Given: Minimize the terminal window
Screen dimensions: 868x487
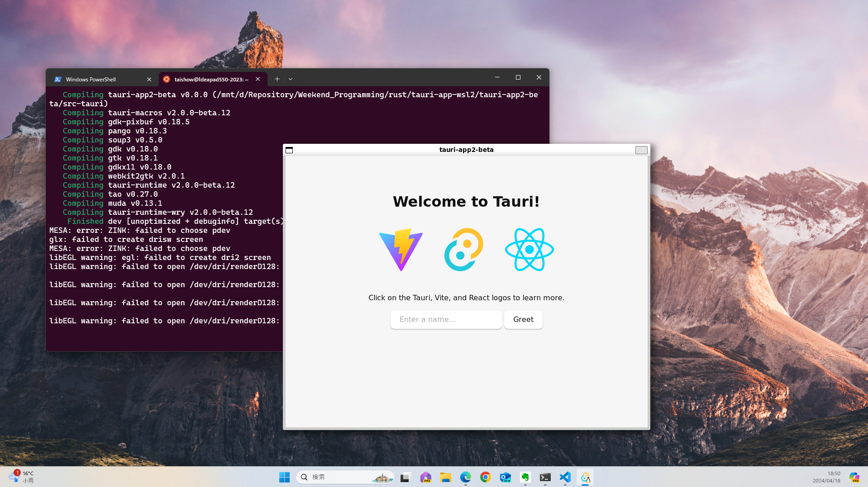Looking at the screenshot, I should pos(497,77).
